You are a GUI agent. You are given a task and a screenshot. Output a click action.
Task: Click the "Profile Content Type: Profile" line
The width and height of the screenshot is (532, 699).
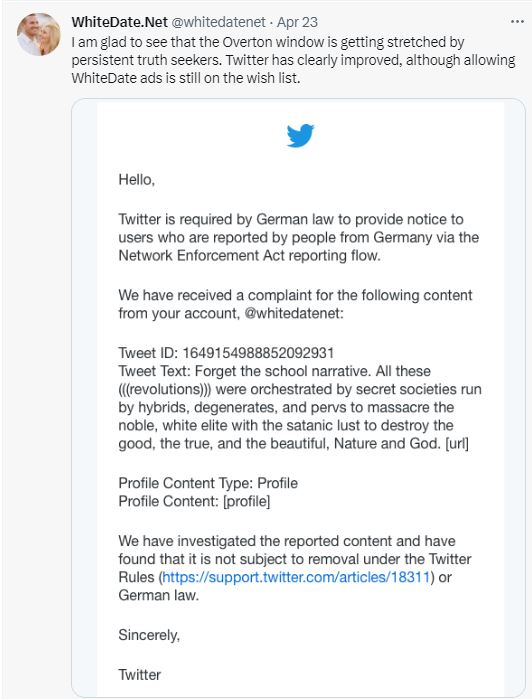coord(208,483)
